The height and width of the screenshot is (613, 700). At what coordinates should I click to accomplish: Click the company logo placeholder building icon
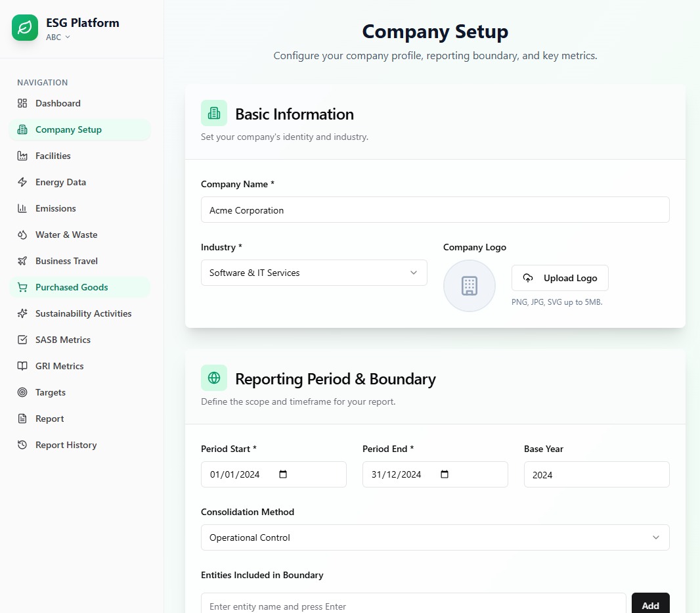coord(469,286)
